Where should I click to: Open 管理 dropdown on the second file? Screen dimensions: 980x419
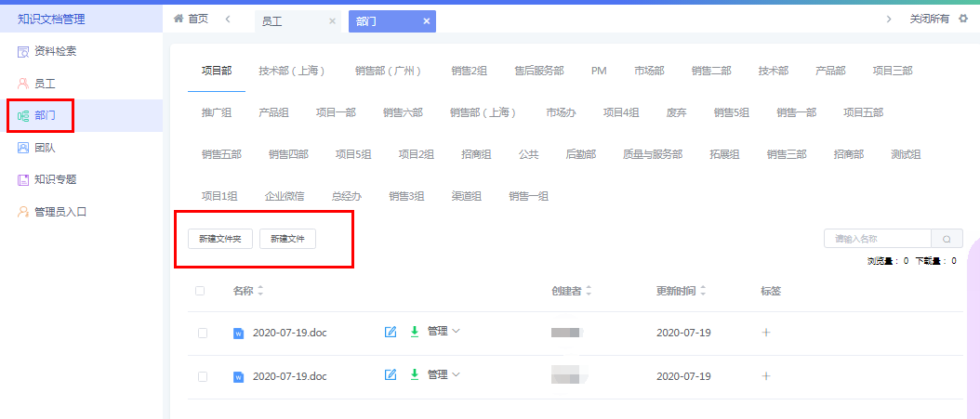point(444,374)
